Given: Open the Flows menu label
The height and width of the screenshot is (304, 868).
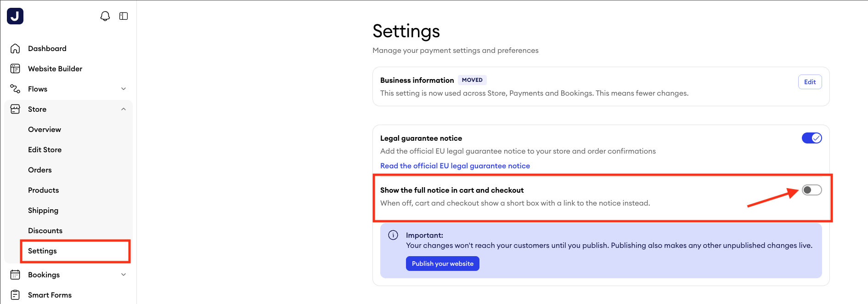Looking at the screenshot, I should 38,89.
